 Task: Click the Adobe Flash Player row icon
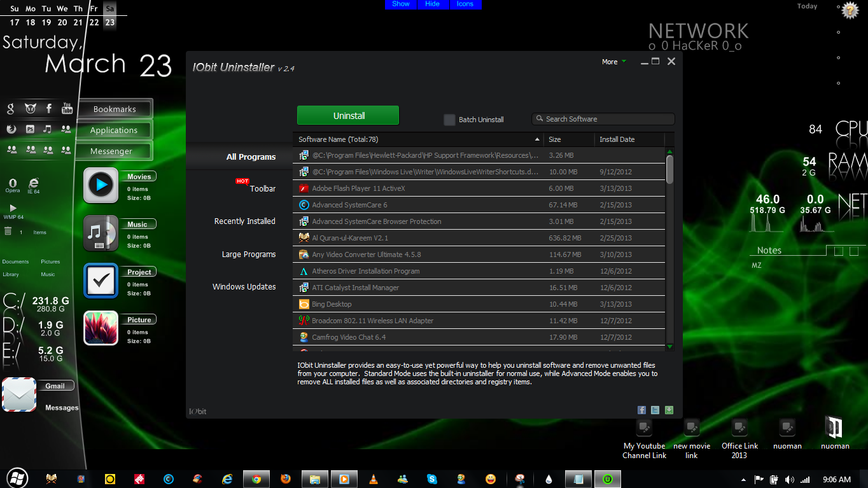click(304, 188)
